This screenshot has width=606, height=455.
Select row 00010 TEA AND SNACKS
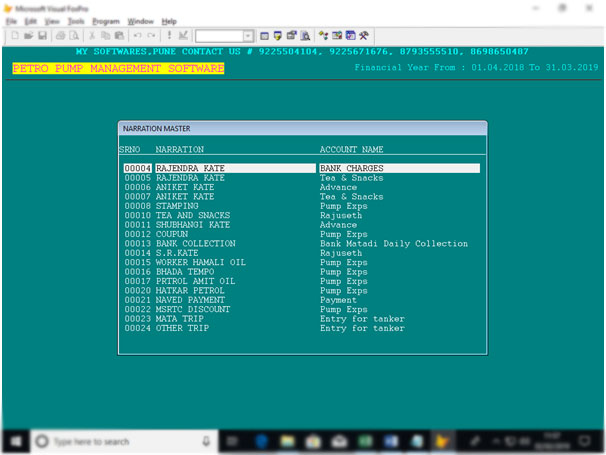pyautogui.click(x=302, y=215)
